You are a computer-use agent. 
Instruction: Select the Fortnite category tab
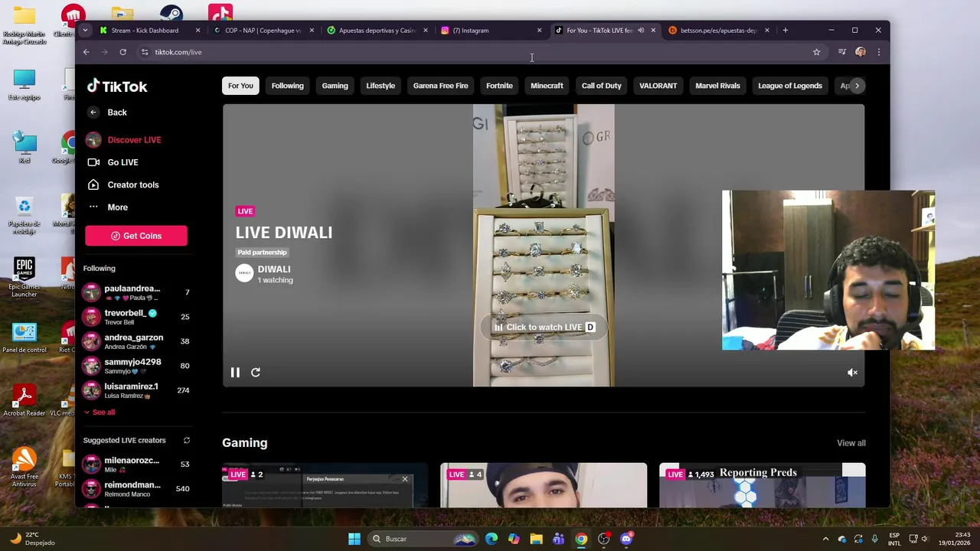499,86
